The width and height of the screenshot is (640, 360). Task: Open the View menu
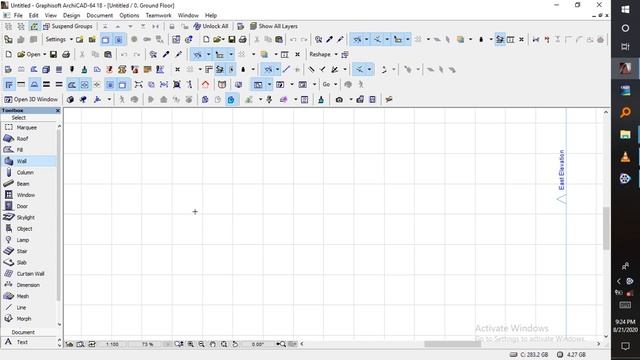(x=51, y=15)
